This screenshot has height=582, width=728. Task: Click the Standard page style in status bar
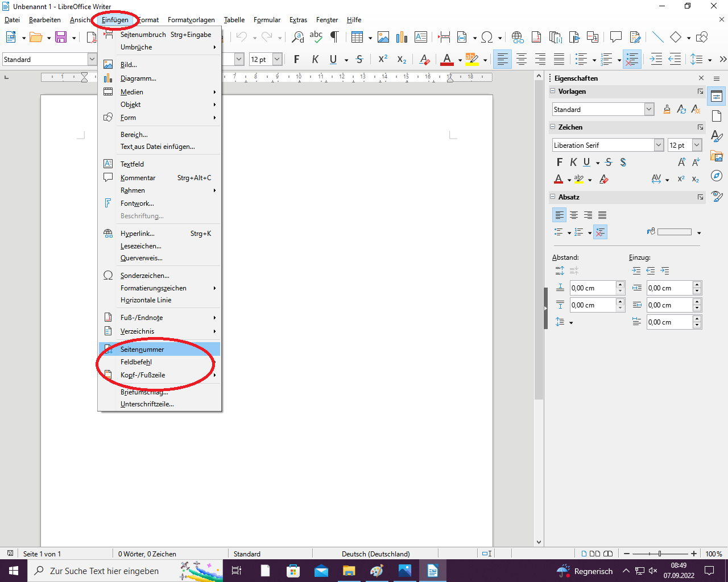click(x=247, y=554)
